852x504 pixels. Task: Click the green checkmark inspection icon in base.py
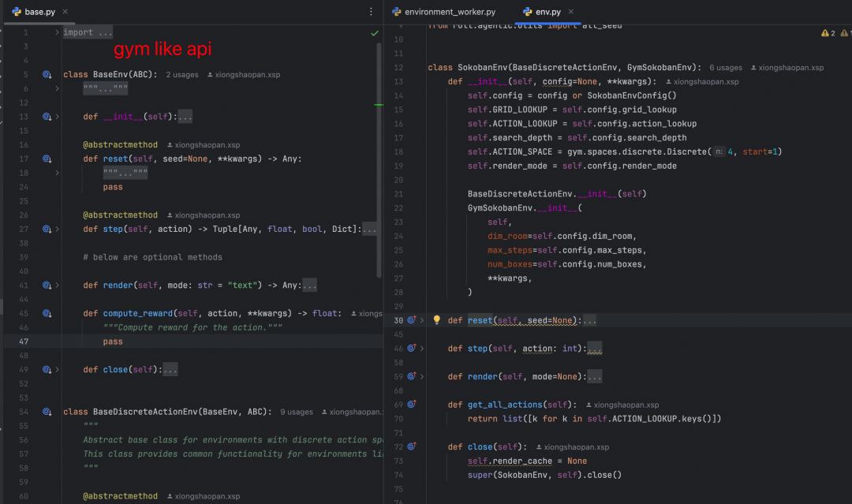374,33
